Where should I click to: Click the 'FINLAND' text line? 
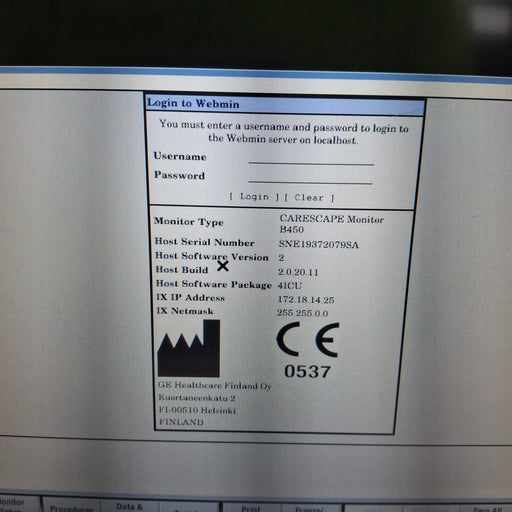(x=181, y=422)
